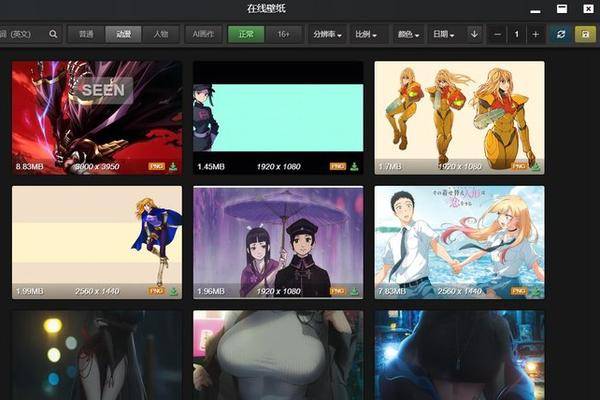This screenshot has height=400, width=600.
Task: Click the 8.83MB file size label
Action: click(29, 167)
